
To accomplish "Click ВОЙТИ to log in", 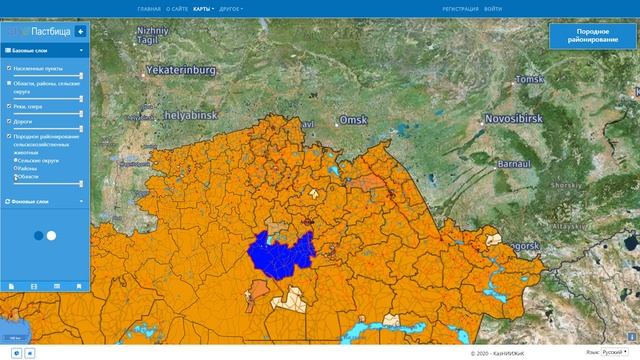I will (x=493, y=9).
